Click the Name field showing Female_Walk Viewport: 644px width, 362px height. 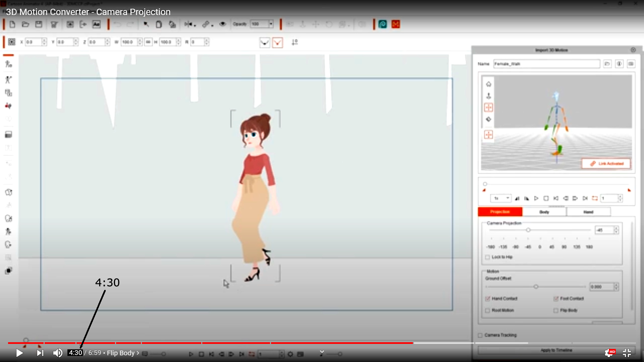point(547,64)
